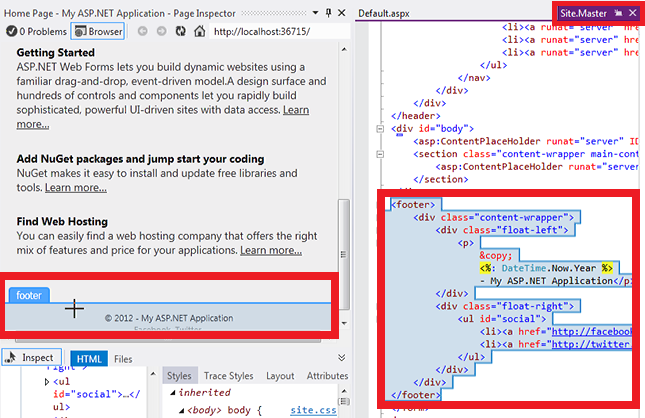Expand the ul social node in HTML tree
The image size is (645, 418).
tap(46, 382)
